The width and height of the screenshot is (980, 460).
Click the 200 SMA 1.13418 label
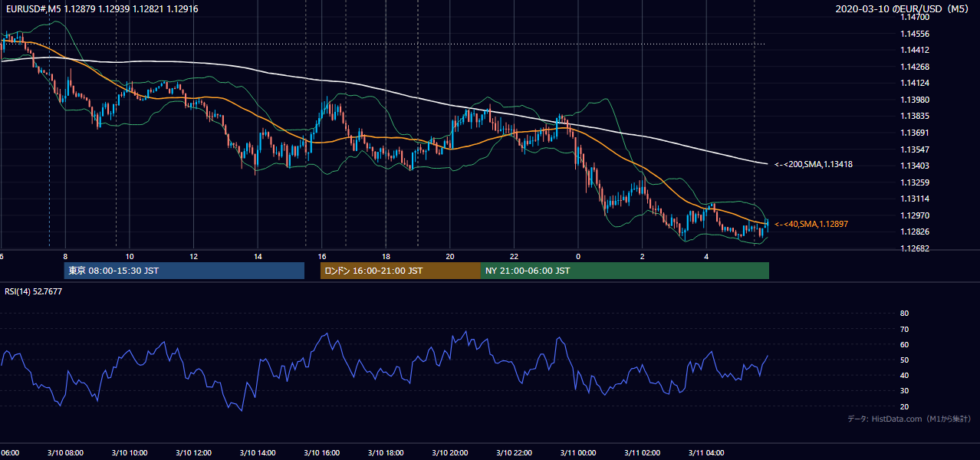click(814, 164)
